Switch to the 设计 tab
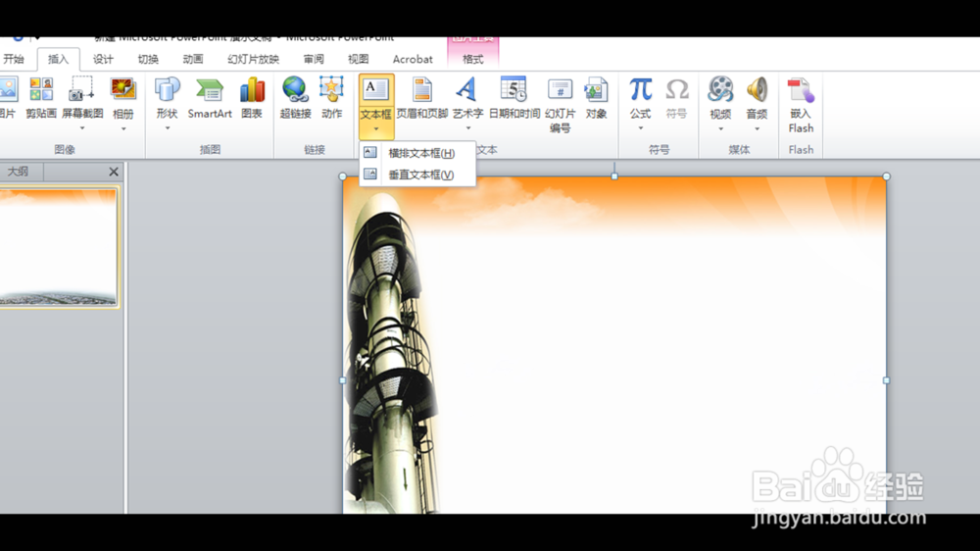This screenshot has height=551, width=980. click(x=103, y=59)
